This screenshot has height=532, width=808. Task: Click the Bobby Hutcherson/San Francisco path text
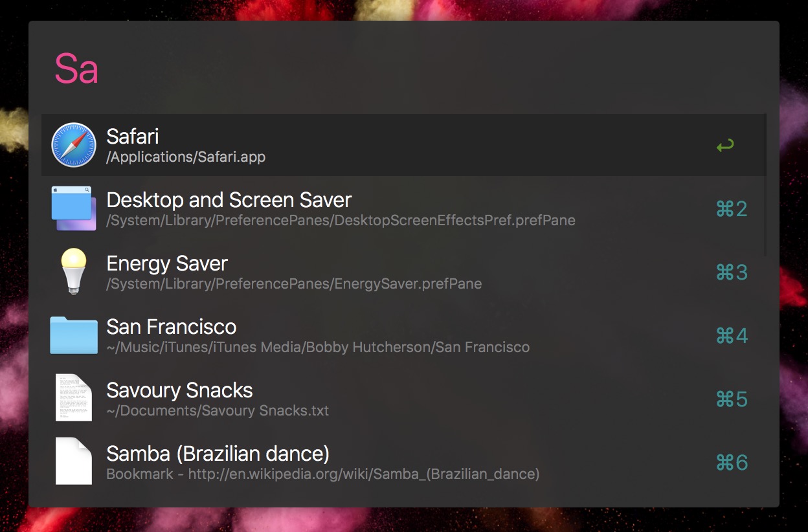(318, 347)
